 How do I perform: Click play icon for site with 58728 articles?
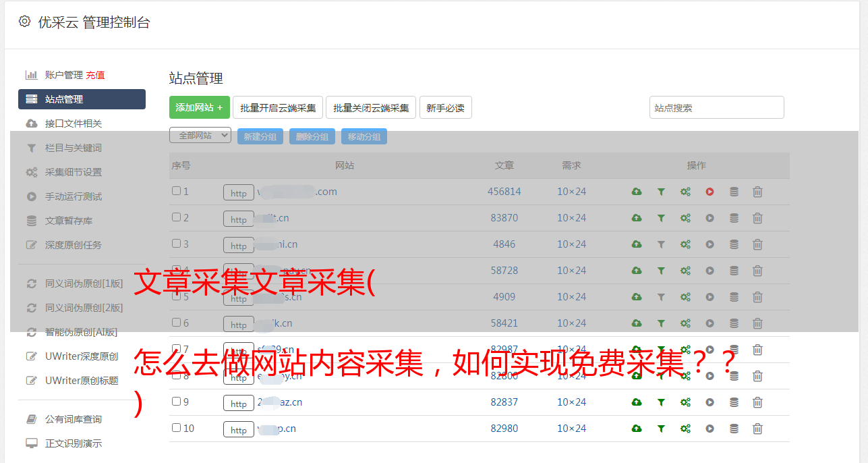click(710, 271)
